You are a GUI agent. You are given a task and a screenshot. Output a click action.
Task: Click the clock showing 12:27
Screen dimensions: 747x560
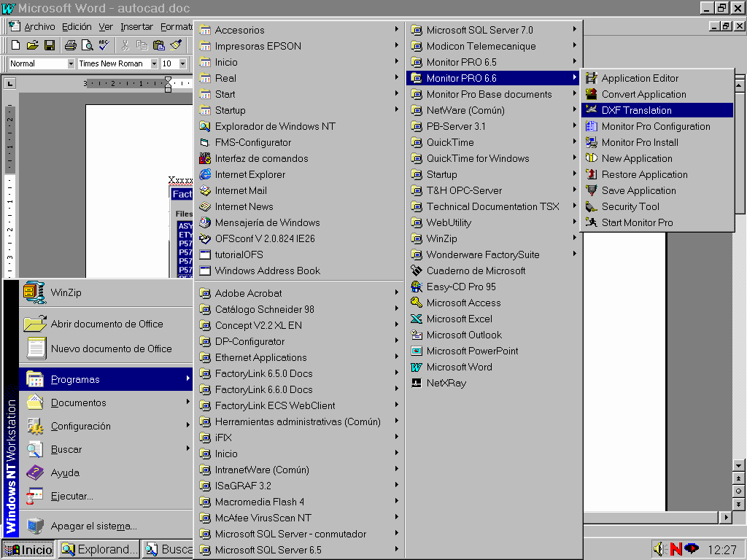(x=722, y=550)
